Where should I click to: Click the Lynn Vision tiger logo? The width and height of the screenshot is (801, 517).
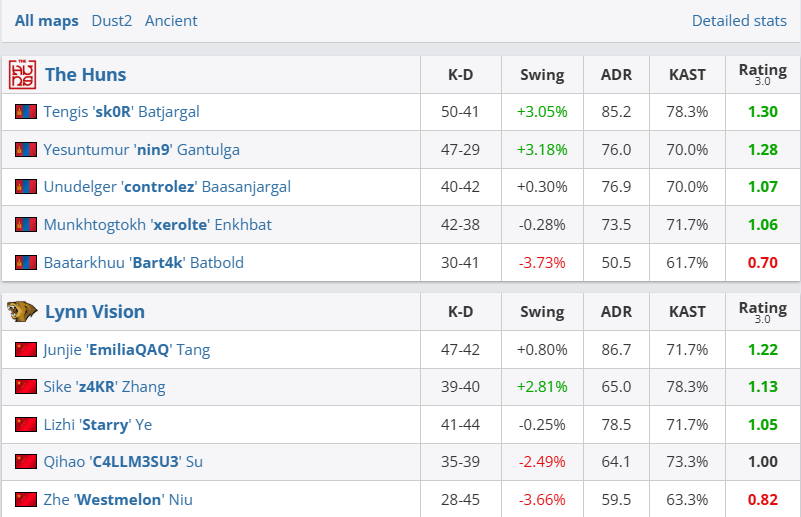pyautogui.click(x=21, y=312)
